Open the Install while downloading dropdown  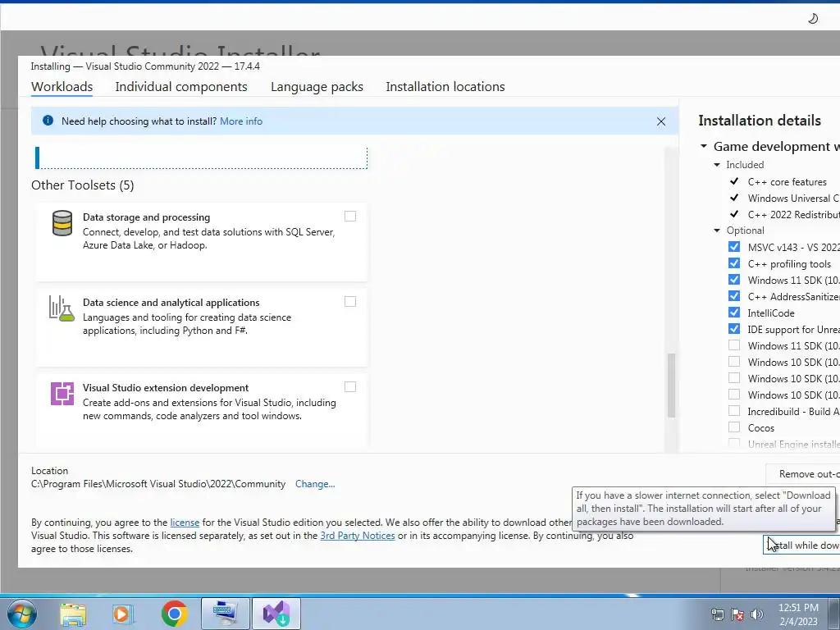[801, 545]
